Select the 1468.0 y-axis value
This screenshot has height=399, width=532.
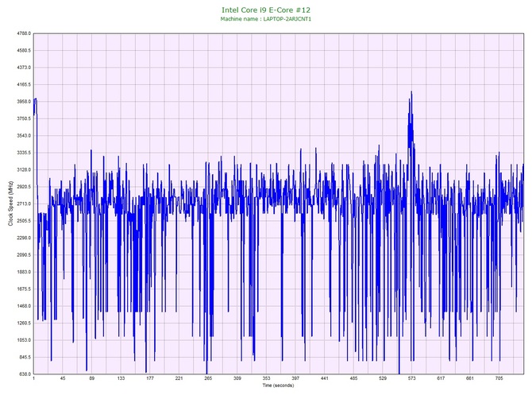[x=24, y=306]
